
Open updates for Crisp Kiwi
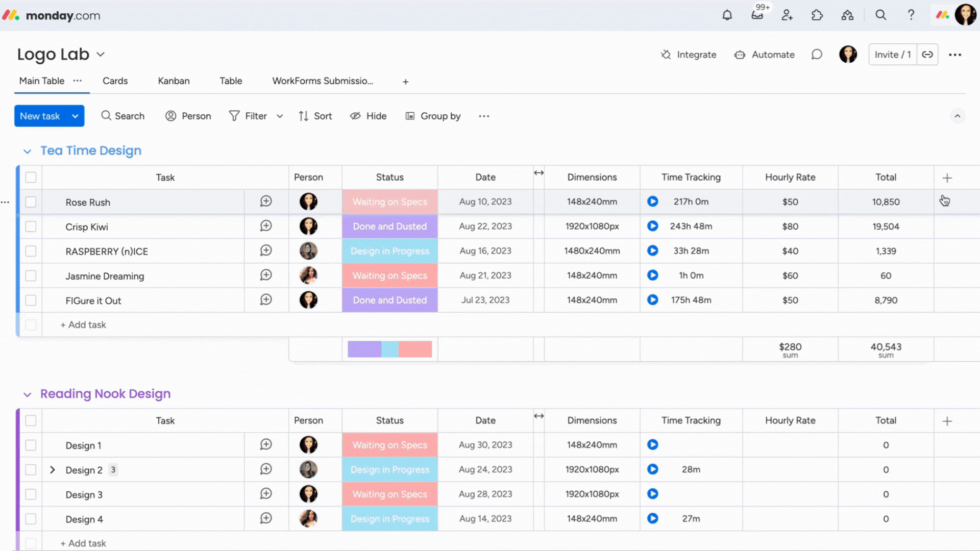point(266,226)
